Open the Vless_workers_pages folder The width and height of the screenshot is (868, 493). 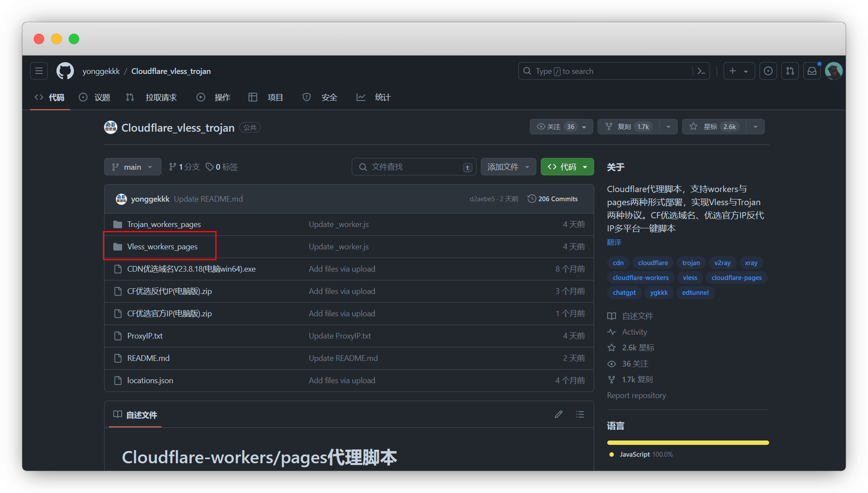pos(162,247)
